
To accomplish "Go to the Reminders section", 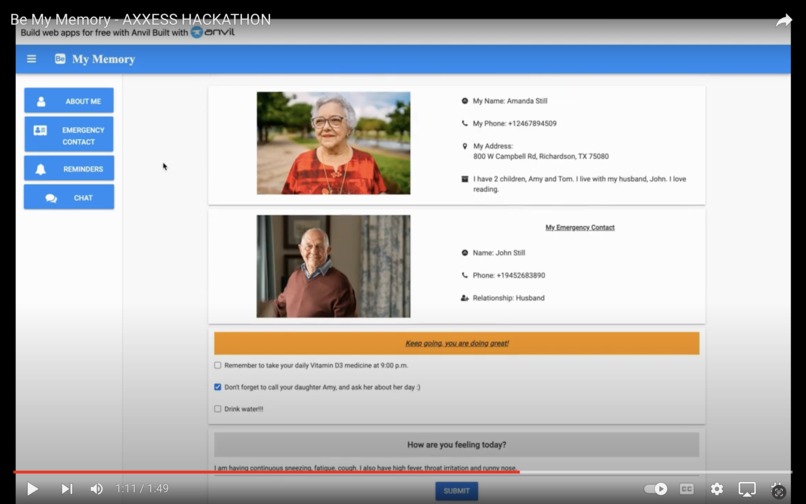I will [69, 169].
